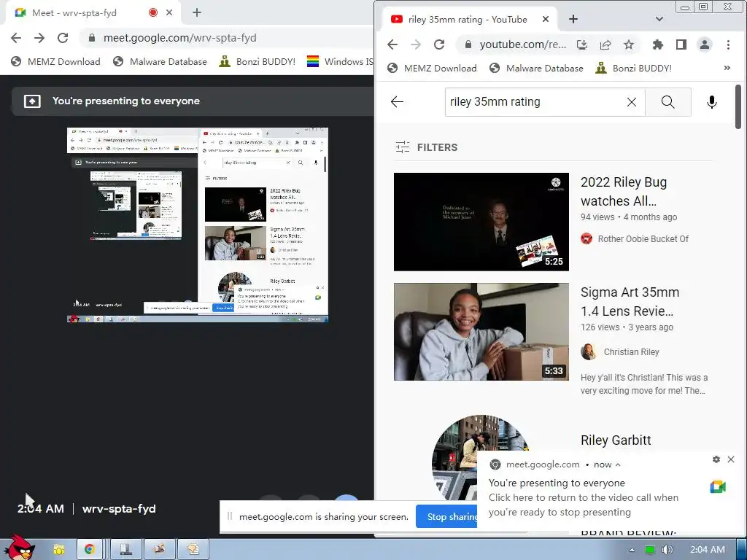Open the Sigma Art 35mm video thumbnail
The image size is (747, 560).
481,332
